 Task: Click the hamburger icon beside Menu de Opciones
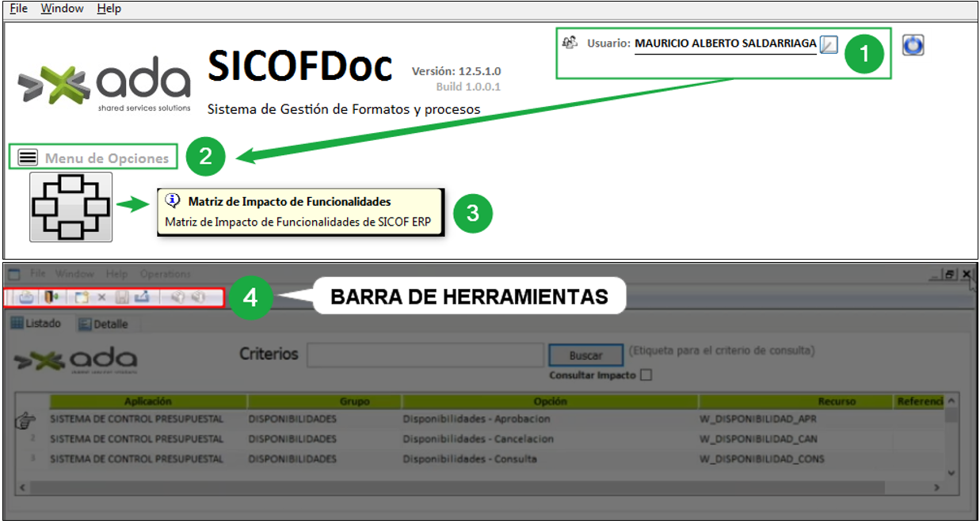point(28,158)
